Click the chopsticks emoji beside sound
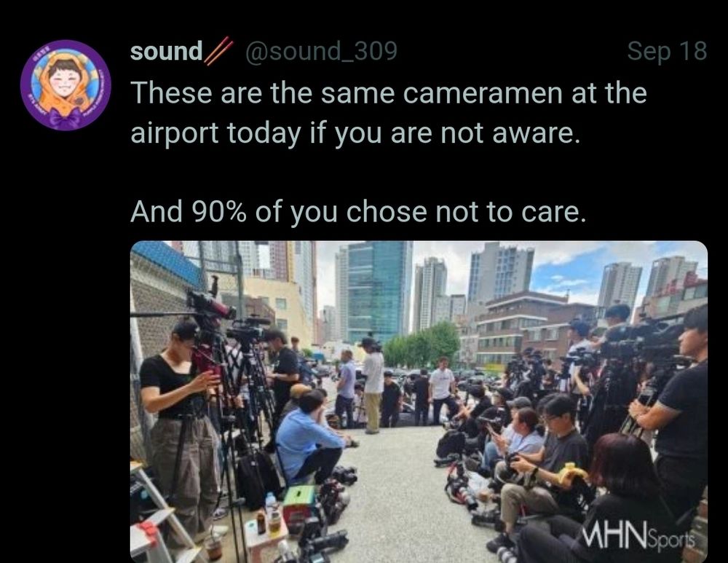This screenshot has height=563, width=728. coord(218,51)
